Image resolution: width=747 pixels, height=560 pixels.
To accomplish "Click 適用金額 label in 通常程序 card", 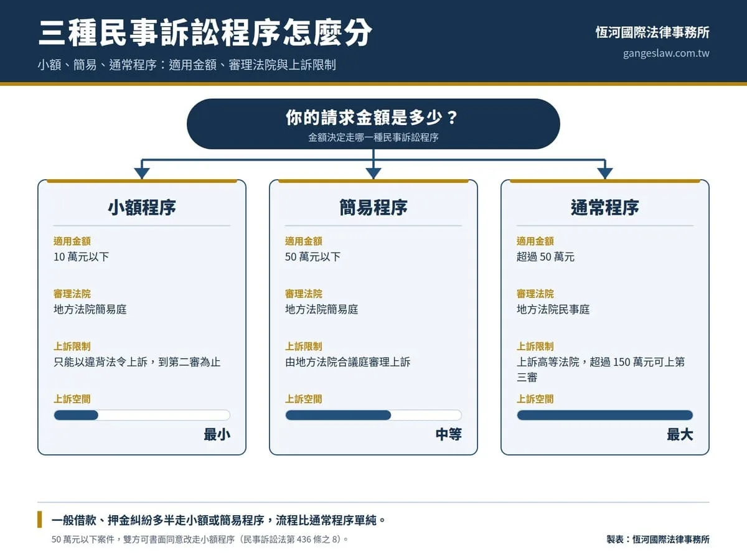I will (x=535, y=241).
